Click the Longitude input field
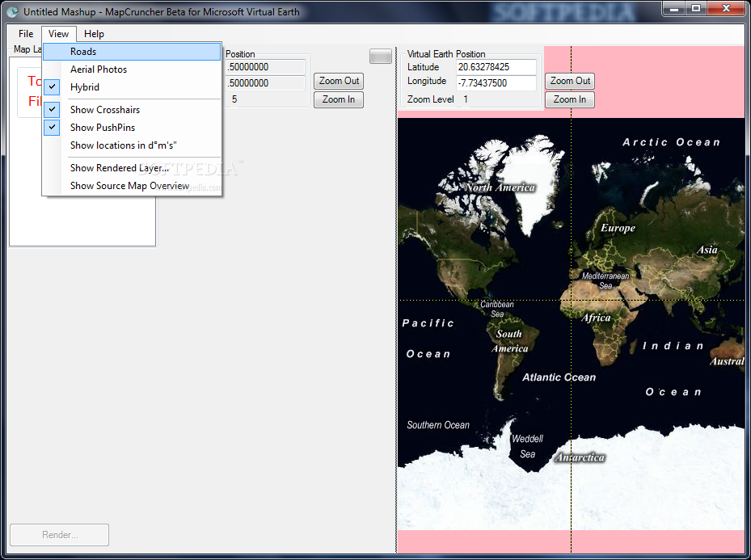The height and width of the screenshot is (560, 751). coord(496,82)
